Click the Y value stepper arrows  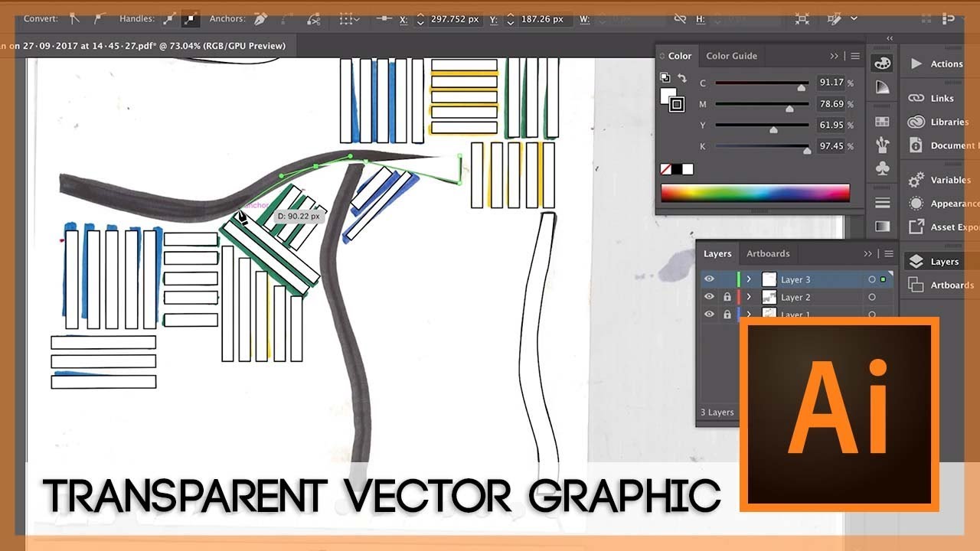tap(511, 19)
